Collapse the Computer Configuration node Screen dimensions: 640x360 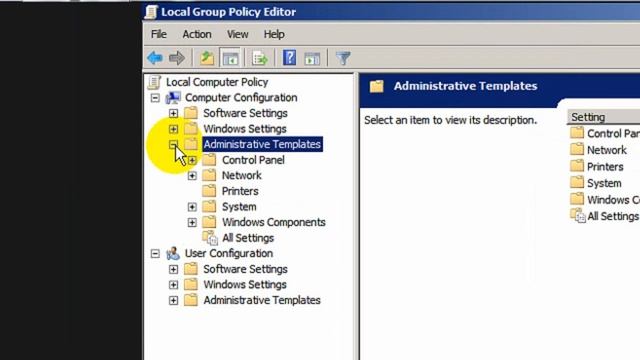[x=155, y=98]
